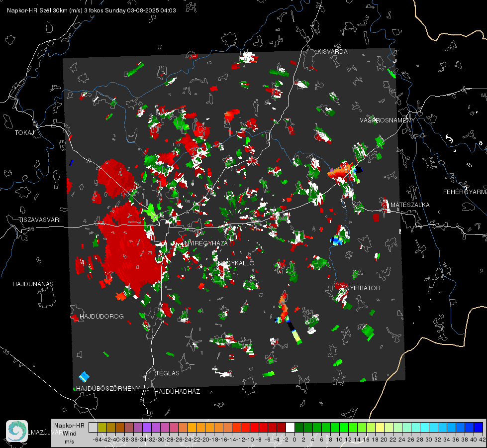Click the light blue echo near HAJDÚBÖSZÖRMÉNY

click(x=84, y=376)
